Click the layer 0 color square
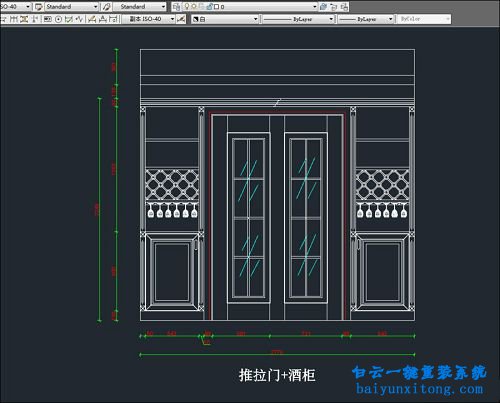Screen dimensions: 500x403 tap(216, 7)
